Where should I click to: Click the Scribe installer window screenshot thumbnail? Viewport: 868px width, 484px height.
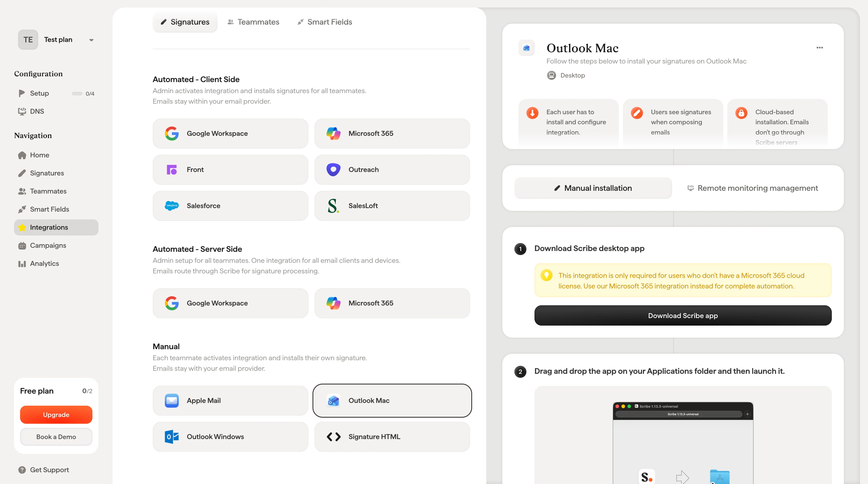[x=683, y=443]
